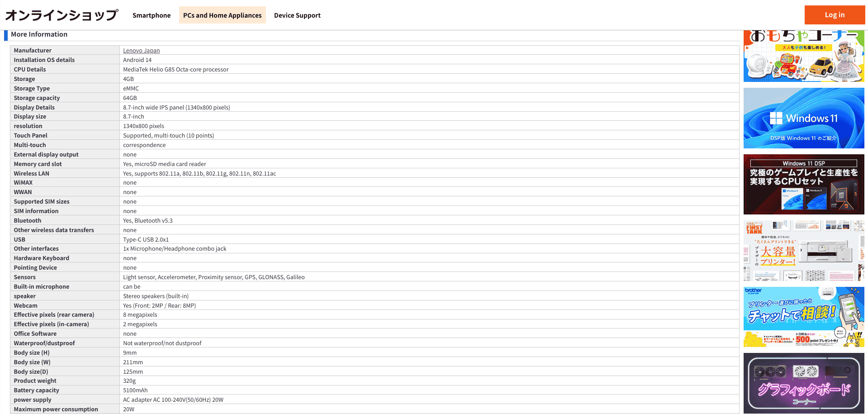Click the Android 14 OS value cell
The image size is (868, 414).
tap(137, 60)
